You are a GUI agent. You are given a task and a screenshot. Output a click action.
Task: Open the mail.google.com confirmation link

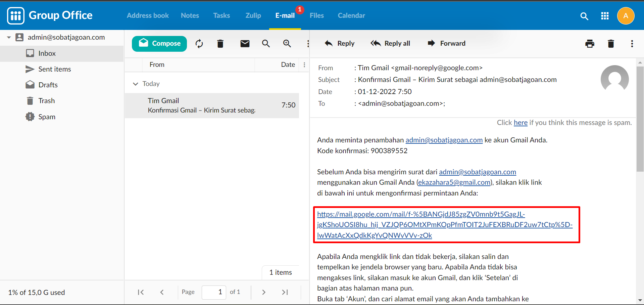click(445, 225)
